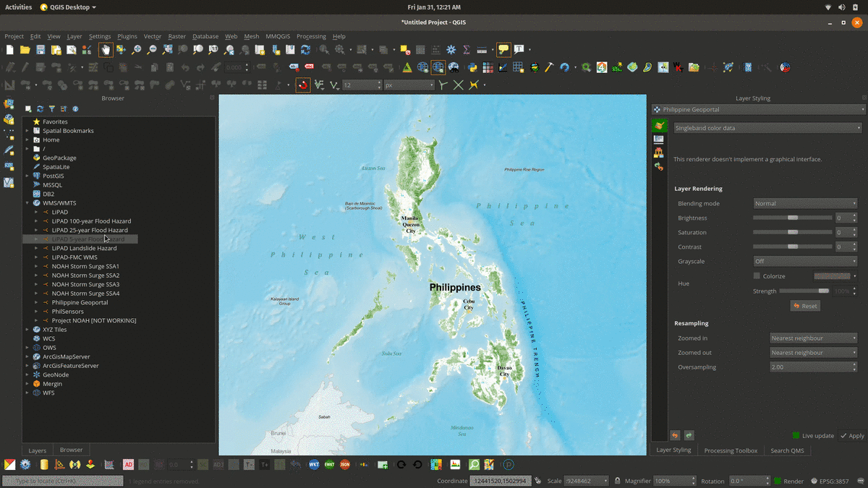Enable snapping with the red magnet icon
Screen dimensions: 868x488
coord(303,85)
